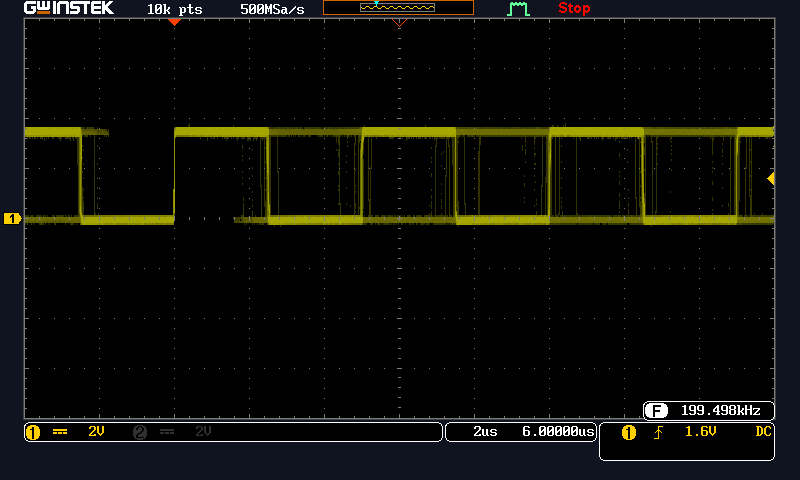Click the F frequency counter icon

(656, 410)
